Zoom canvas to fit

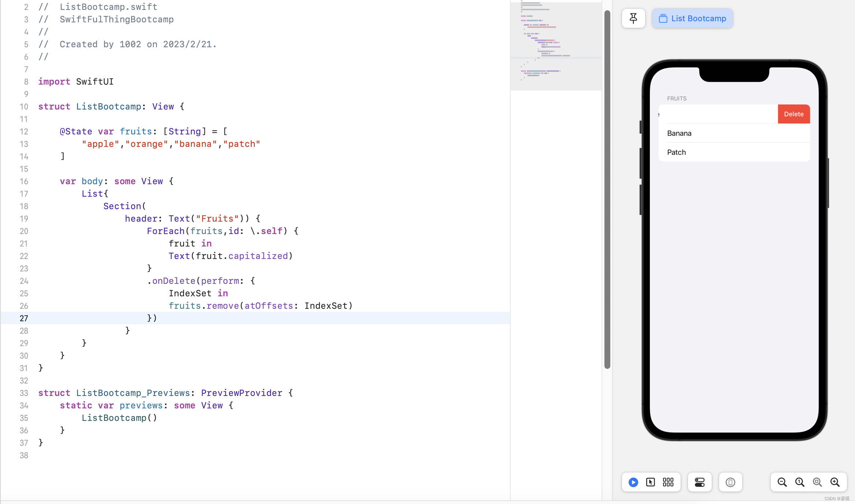817,482
